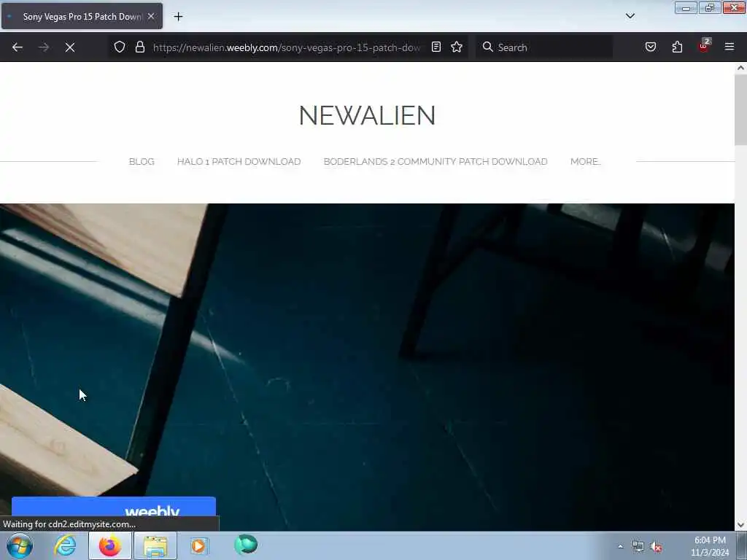Open the BLOG menu item
This screenshot has height=560, width=747.
142,161
